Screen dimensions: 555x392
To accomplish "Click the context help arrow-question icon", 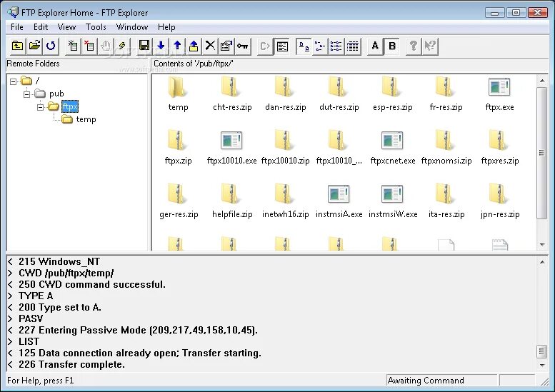I will tap(430, 46).
